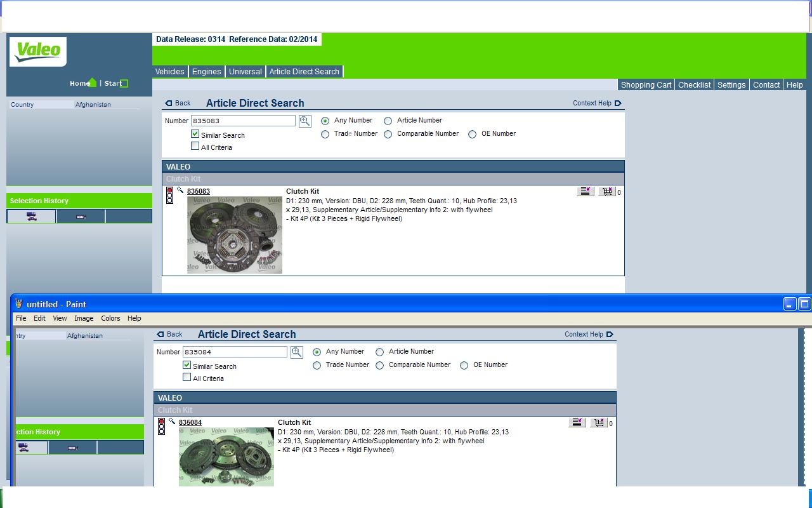The width and height of the screenshot is (812, 508).
Task: Select the OE Number radio button
Action: (473, 134)
